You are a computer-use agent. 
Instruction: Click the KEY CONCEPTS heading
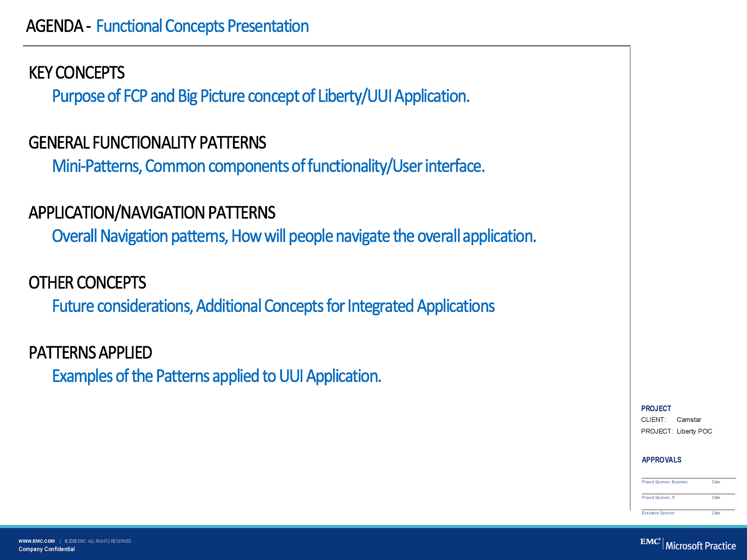tap(77, 73)
